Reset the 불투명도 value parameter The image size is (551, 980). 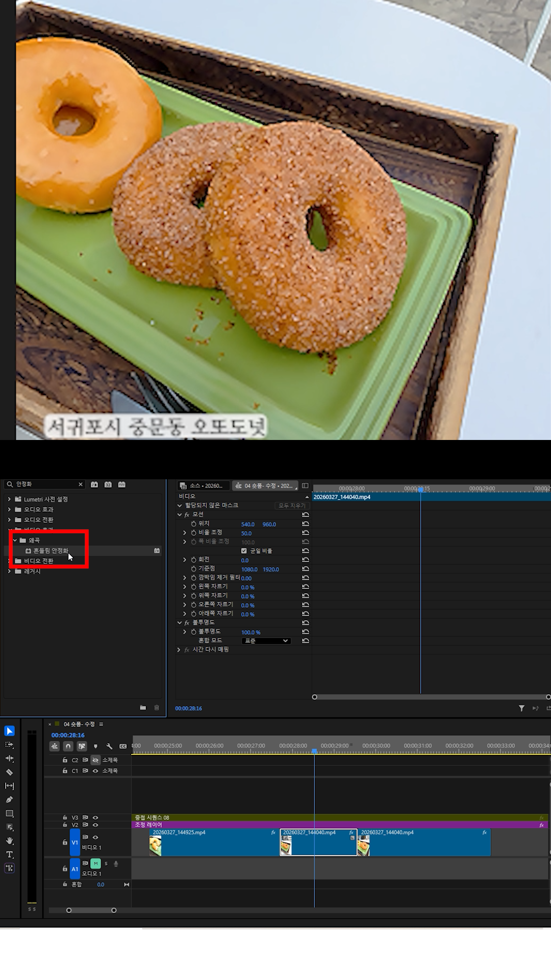[306, 632]
